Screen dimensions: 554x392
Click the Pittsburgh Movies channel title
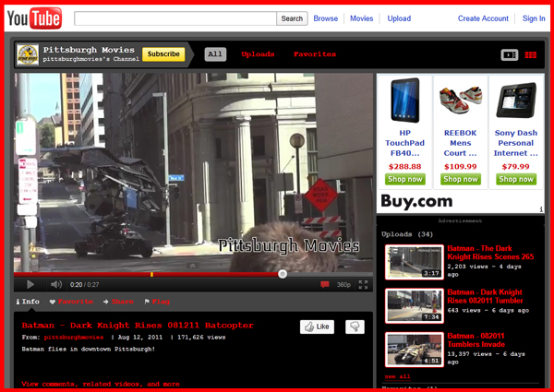89,50
